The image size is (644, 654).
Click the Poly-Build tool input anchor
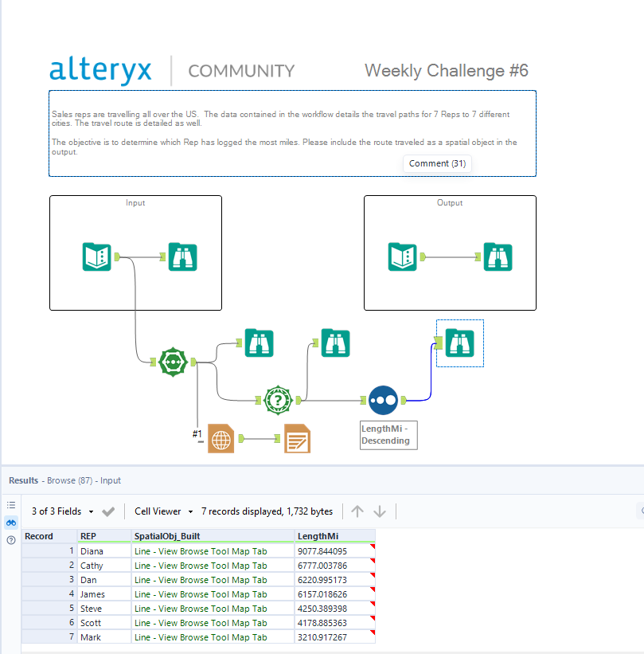tap(153, 362)
